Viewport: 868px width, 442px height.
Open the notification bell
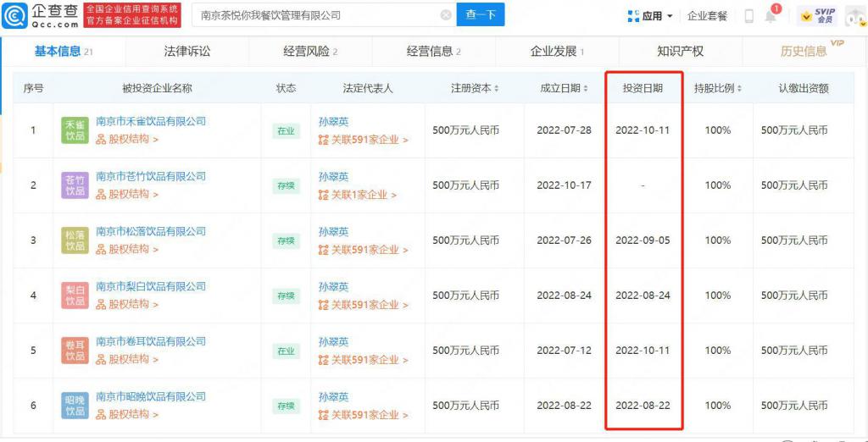click(771, 16)
